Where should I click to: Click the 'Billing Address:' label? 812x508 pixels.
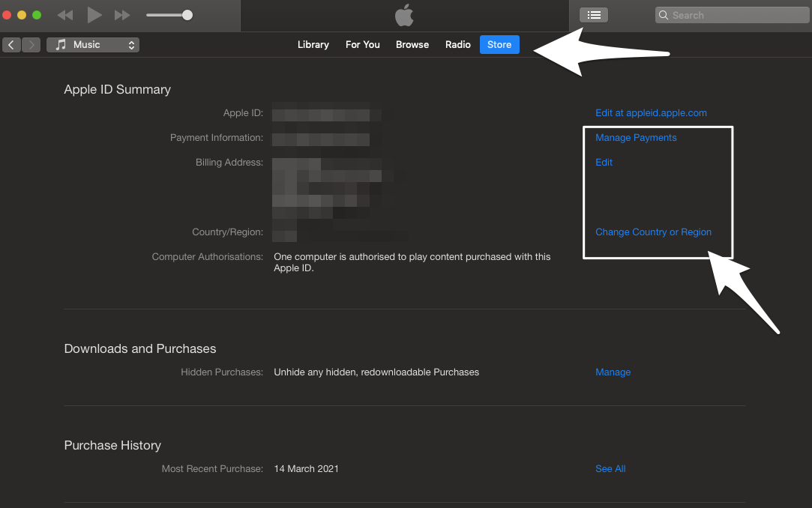229,163
